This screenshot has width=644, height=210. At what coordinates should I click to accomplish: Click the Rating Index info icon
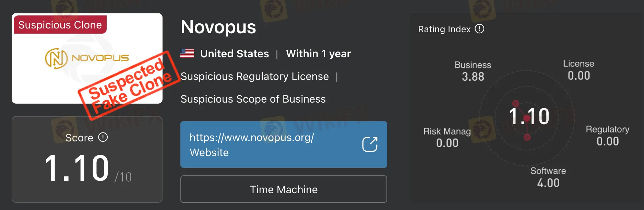(x=479, y=29)
